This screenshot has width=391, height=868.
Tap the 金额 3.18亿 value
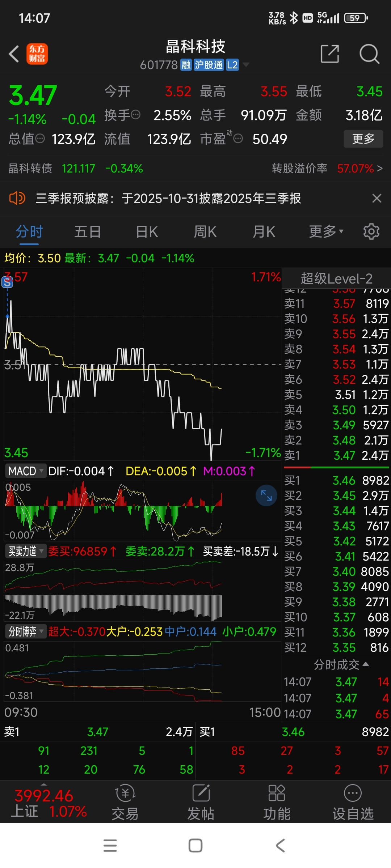point(364,115)
